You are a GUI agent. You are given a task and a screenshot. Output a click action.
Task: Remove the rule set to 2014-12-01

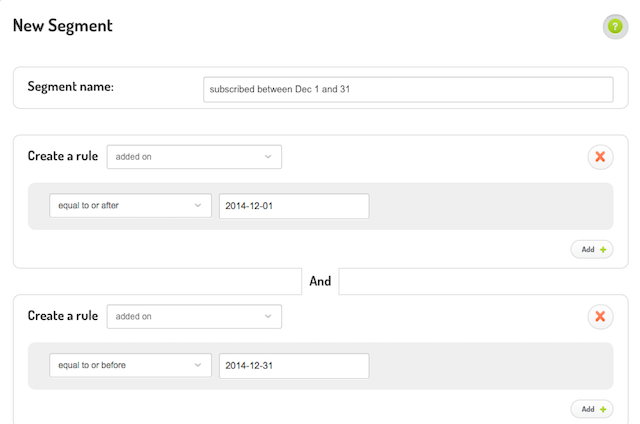point(600,157)
